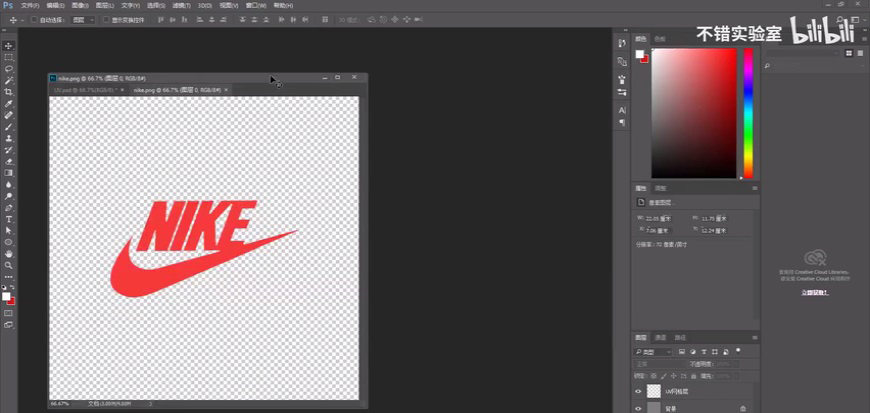Select the Brush tool
Image resolution: width=870 pixels, height=413 pixels.
point(9,127)
